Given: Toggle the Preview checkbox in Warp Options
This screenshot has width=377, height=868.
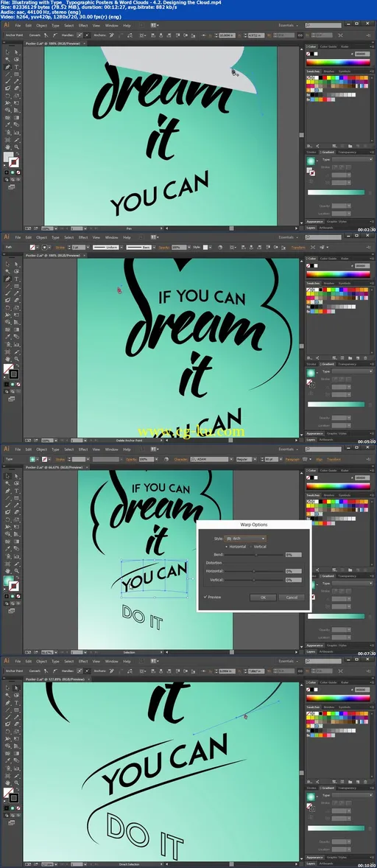Looking at the screenshot, I should click(x=205, y=597).
